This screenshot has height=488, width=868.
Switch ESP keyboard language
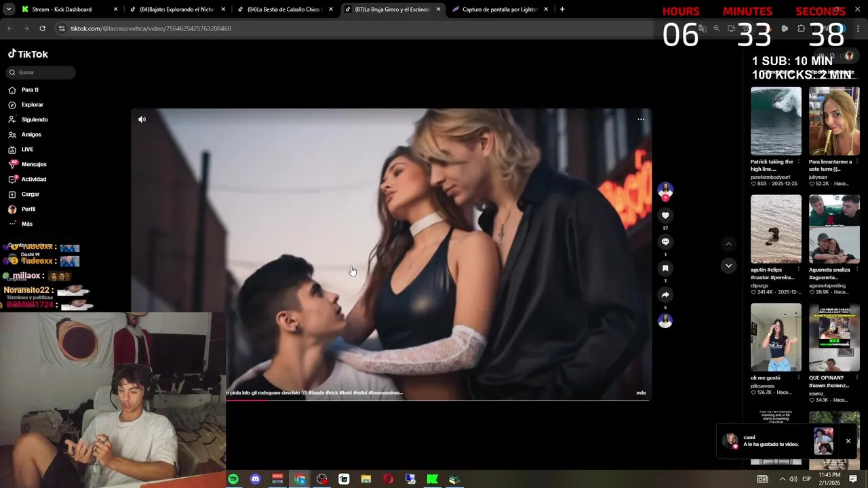point(807,479)
